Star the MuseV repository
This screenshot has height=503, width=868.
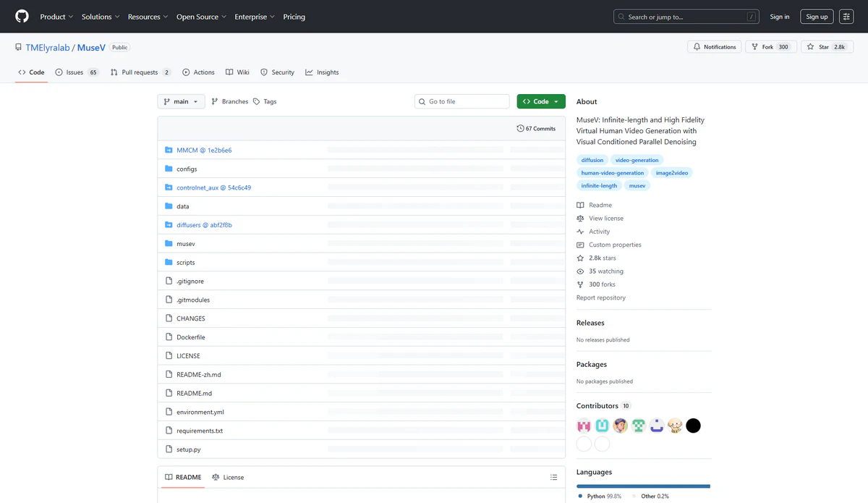click(x=826, y=47)
